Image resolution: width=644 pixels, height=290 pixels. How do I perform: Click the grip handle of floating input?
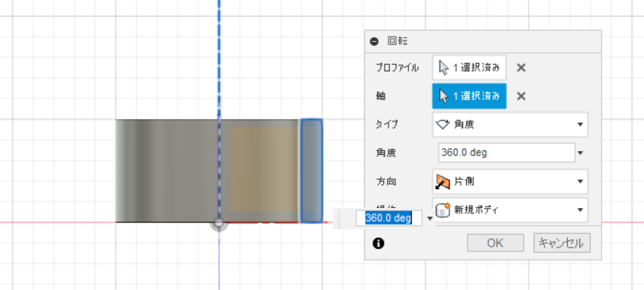[339, 218]
